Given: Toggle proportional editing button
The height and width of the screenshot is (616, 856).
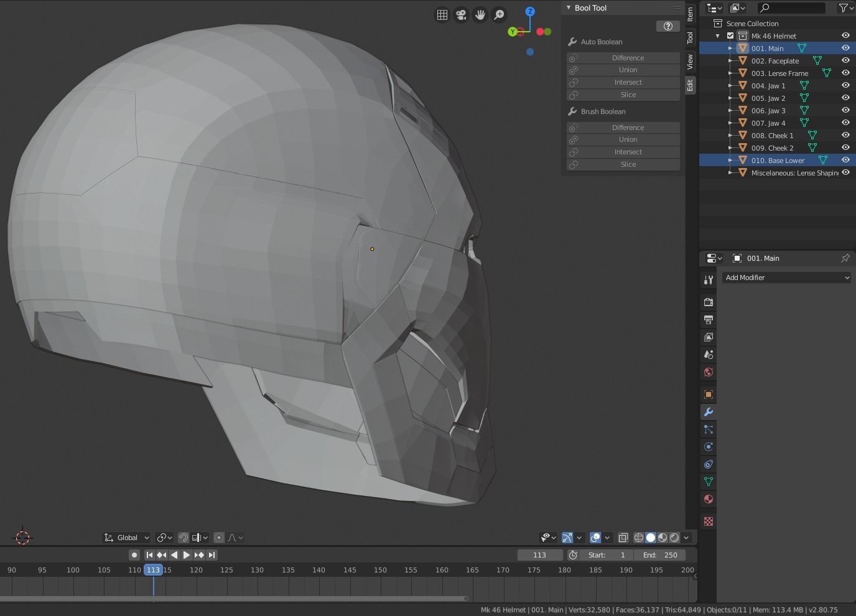Looking at the screenshot, I should [x=219, y=538].
